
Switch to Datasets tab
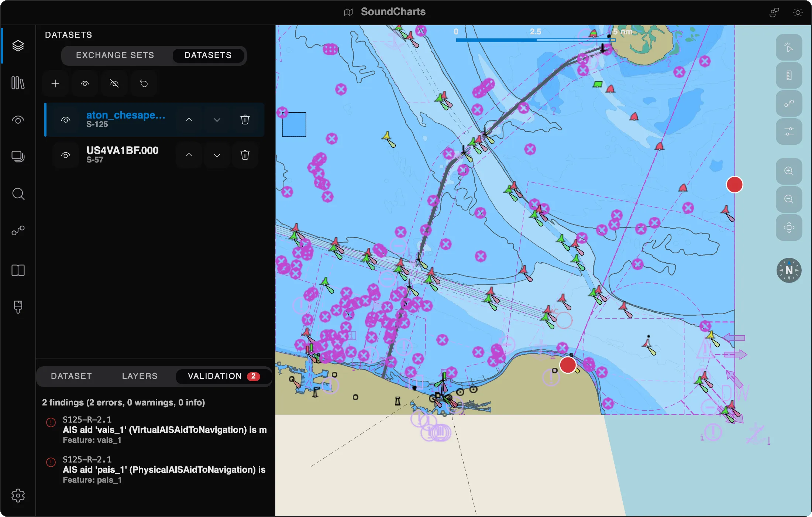point(208,55)
